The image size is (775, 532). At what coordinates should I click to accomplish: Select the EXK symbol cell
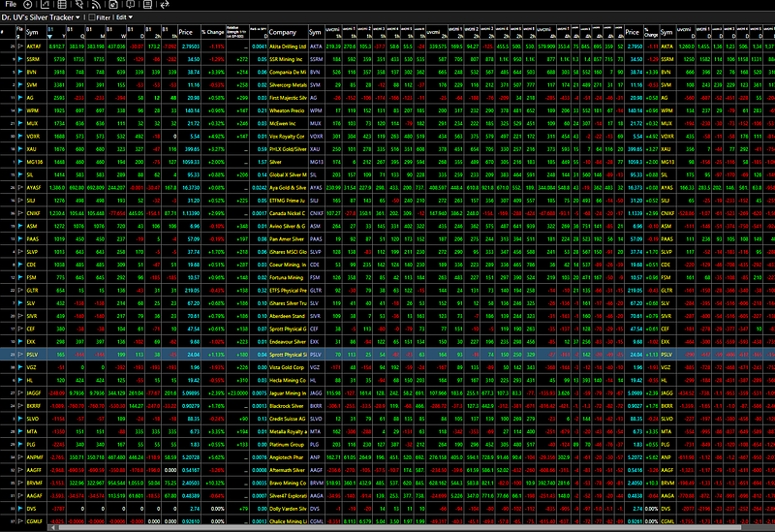tap(36, 342)
